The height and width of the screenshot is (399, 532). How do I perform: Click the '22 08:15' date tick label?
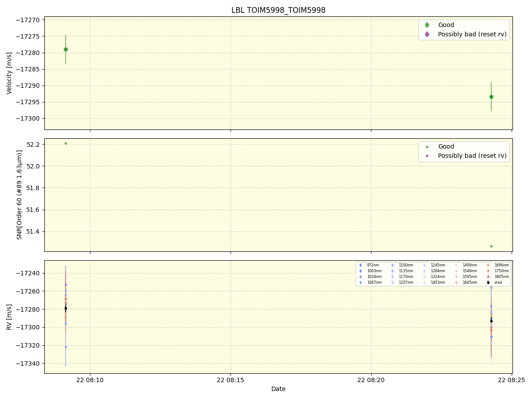231,380
